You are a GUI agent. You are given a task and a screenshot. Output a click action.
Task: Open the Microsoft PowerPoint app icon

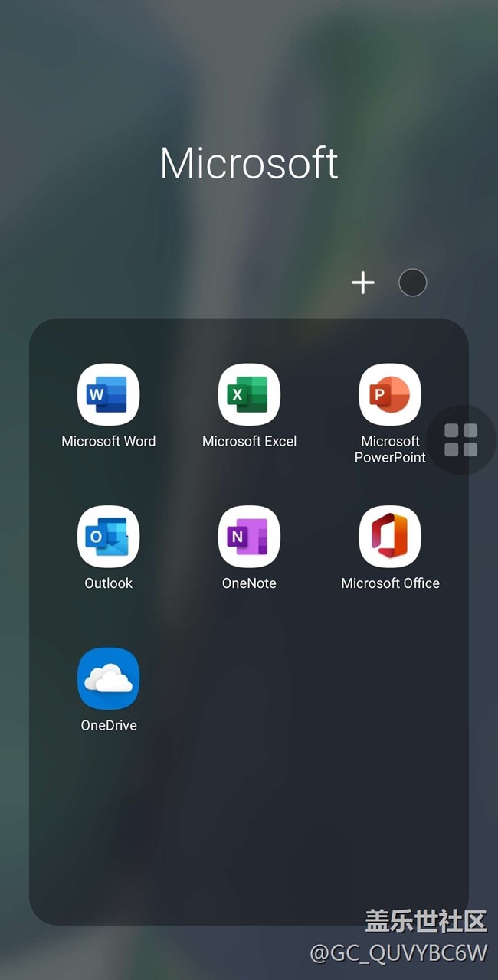(x=390, y=394)
